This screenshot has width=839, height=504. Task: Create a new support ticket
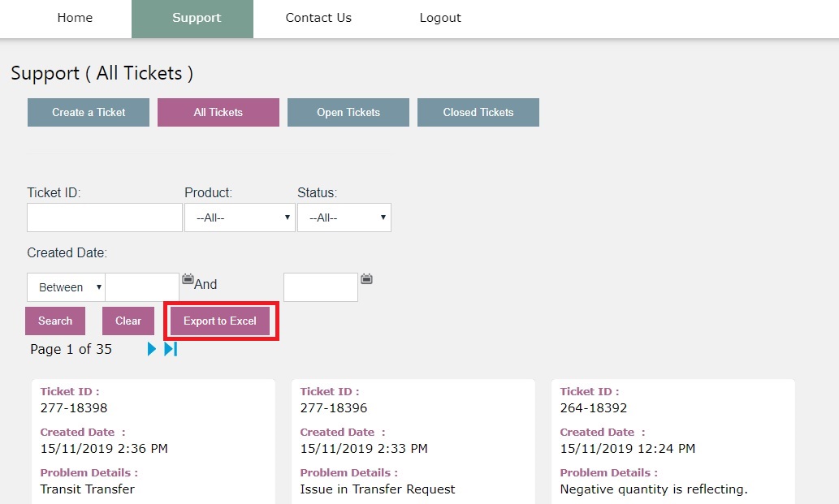(x=88, y=112)
